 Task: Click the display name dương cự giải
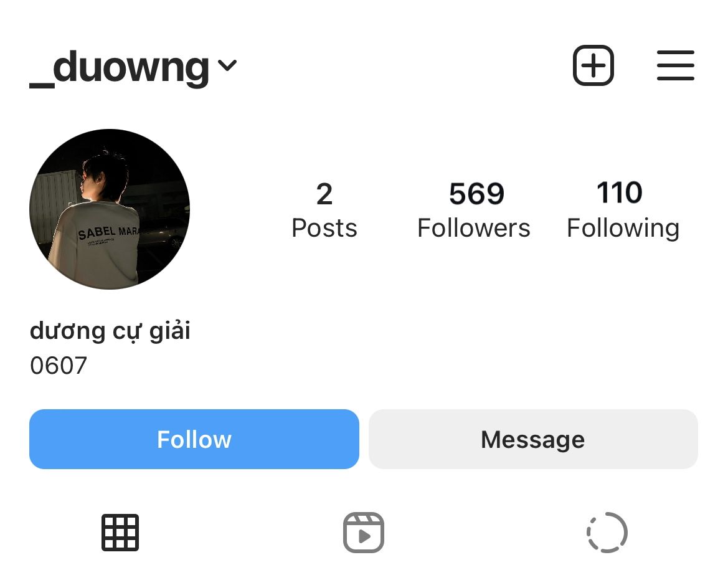[x=110, y=331]
